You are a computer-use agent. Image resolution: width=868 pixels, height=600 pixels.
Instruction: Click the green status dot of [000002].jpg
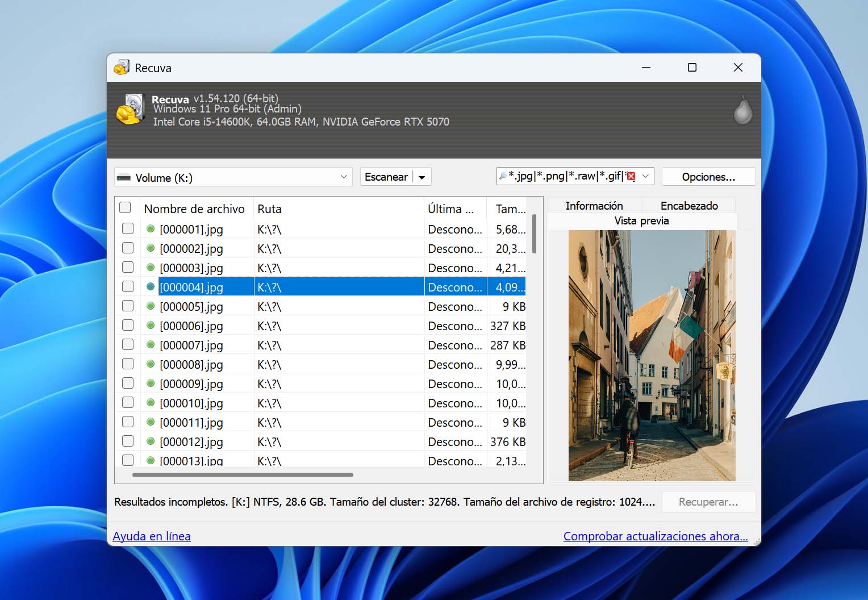point(151,248)
